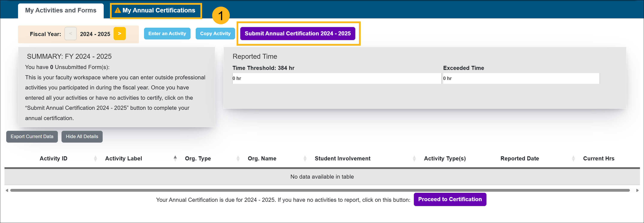Open My Activities and Forms tab
This screenshot has width=644, height=223.
point(60,11)
